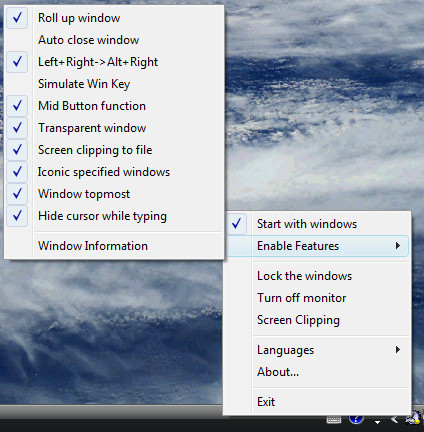The height and width of the screenshot is (432, 424).
Task: Disable Window topmost feature
Action: pyautogui.click(x=114, y=194)
